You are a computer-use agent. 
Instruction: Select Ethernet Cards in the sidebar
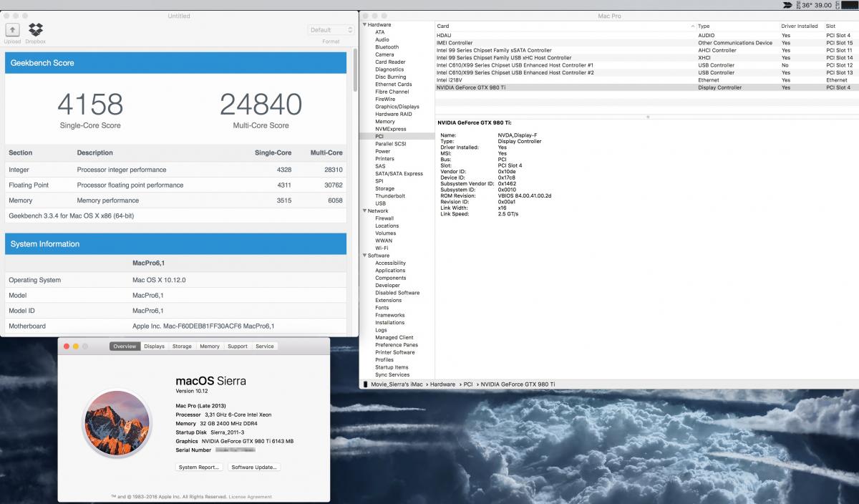click(393, 84)
